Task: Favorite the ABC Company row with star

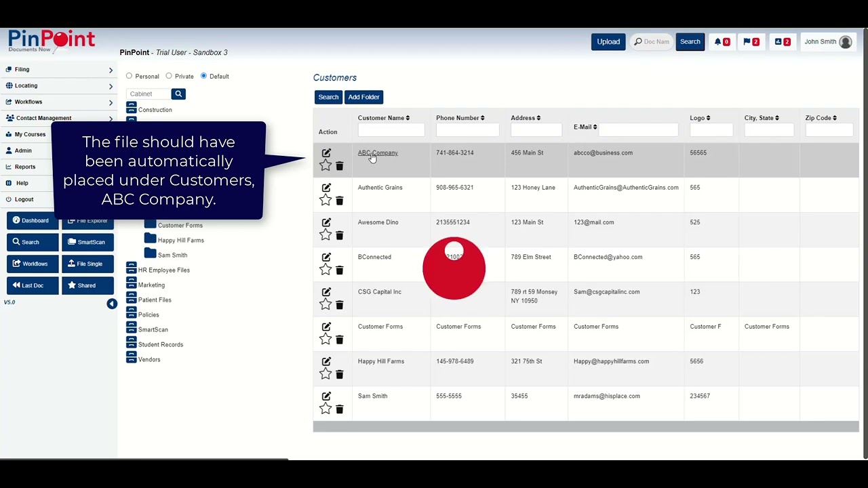Action: coord(325,165)
